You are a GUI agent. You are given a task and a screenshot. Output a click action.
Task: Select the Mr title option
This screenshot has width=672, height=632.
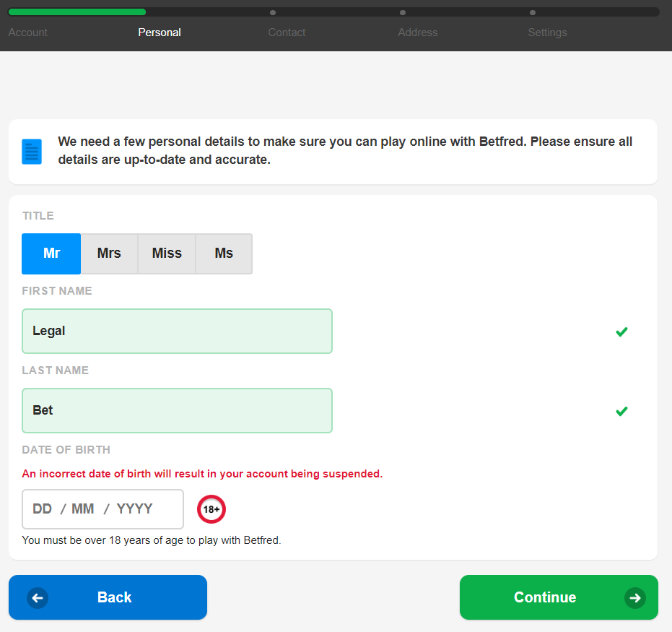(x=51, y=254)
